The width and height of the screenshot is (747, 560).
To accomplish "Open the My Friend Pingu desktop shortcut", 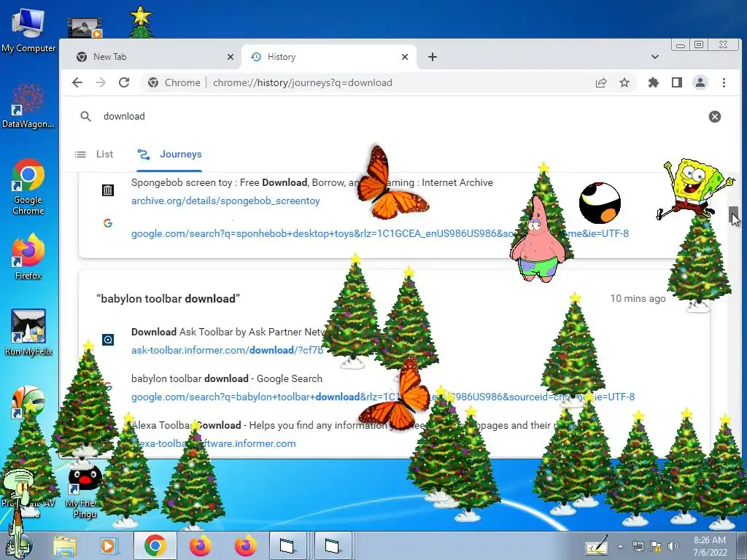I will click(x=84, y=491).
